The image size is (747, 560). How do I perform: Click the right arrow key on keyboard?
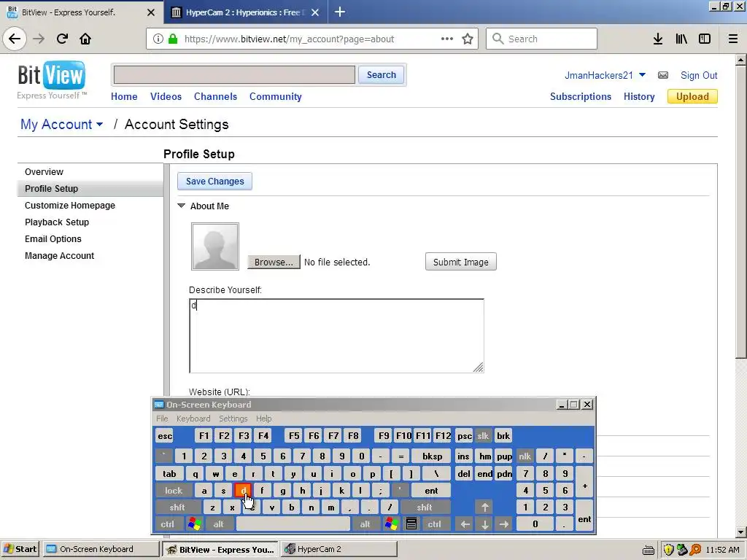click(504, 524)
